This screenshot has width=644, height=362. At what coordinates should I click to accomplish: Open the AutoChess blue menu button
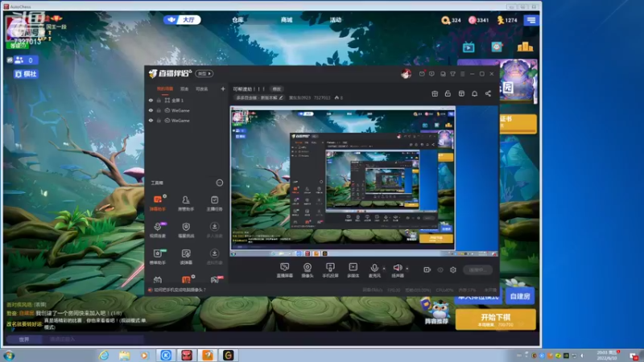tap(531, 20)
